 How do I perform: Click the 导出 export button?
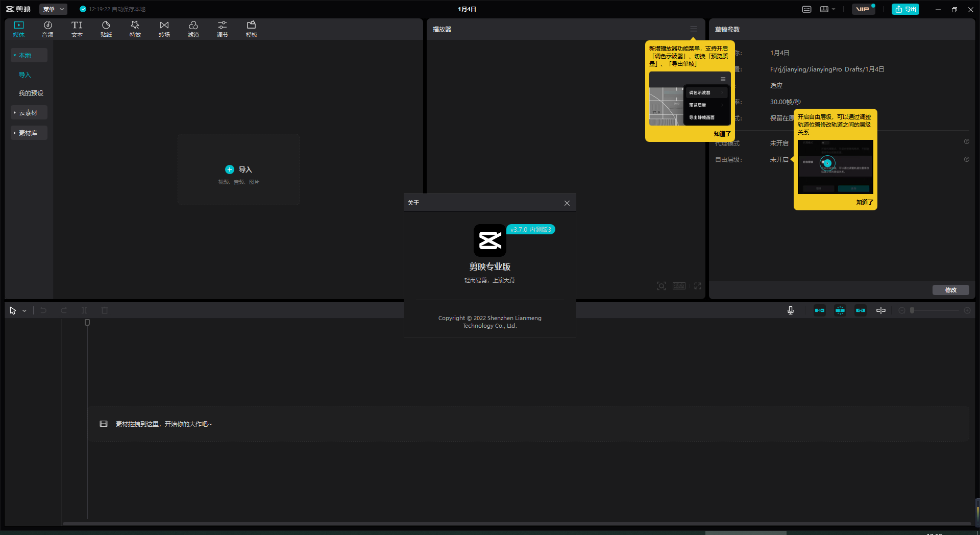905,9
